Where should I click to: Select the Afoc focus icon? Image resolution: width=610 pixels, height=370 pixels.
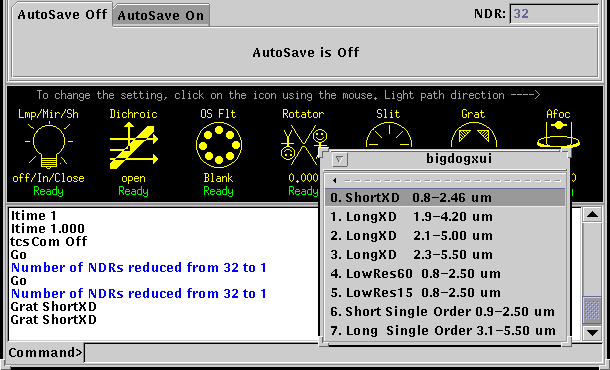coord(558,134)
